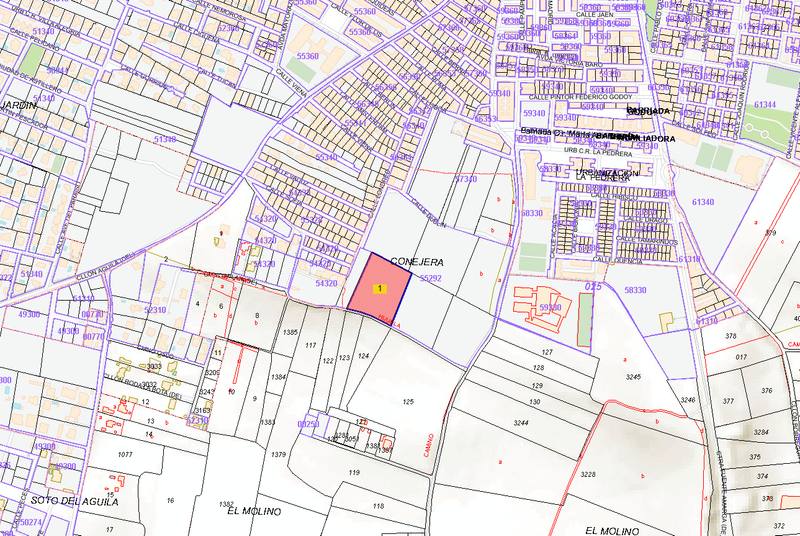Click rural parcel 124
Image resolution: width=800 pixels, height=536 pixels.
click(x=363, y=356)
